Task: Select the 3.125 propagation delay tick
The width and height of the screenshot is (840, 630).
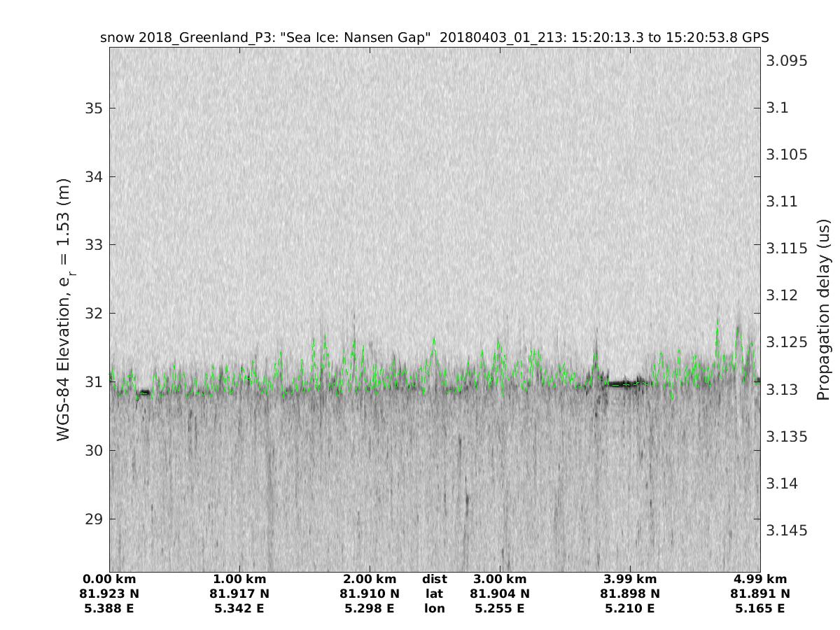Action: 787,342
